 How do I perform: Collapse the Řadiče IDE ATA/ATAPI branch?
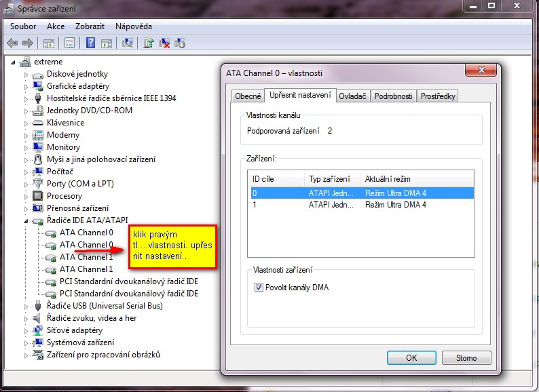tap(26, 221)
